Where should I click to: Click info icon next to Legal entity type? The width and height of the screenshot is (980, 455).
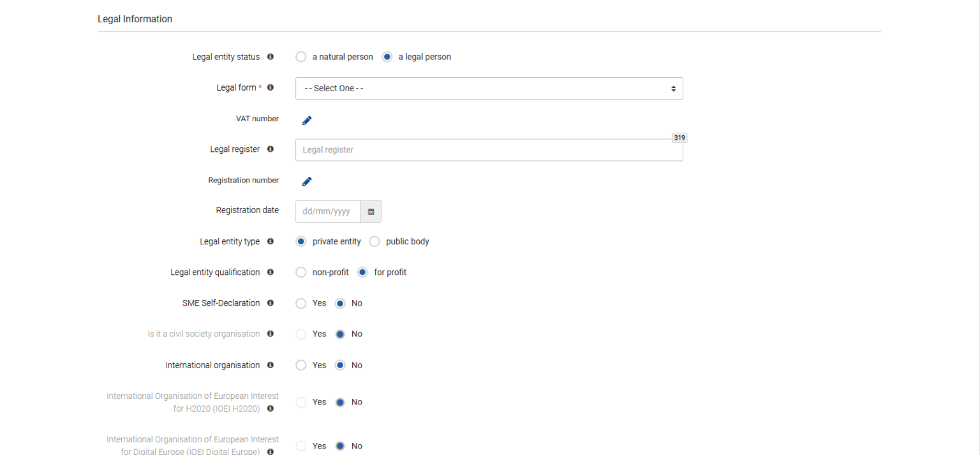tap(271, 242)
